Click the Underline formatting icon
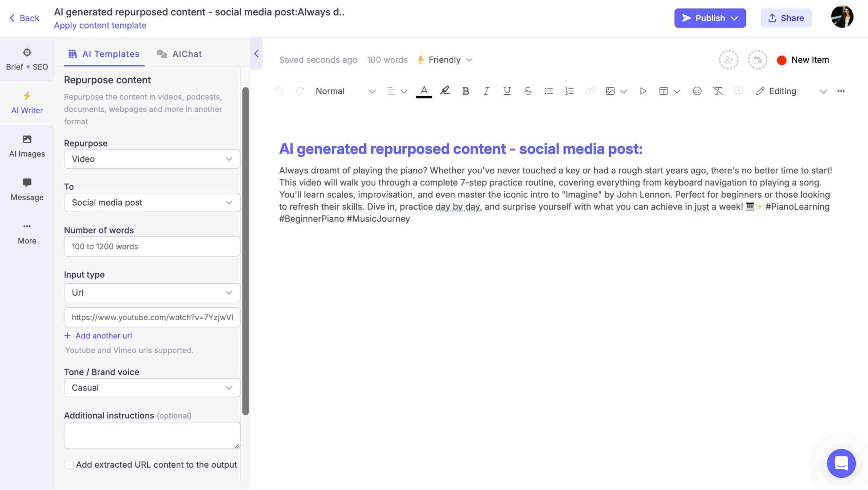Image resolution: width=868 pixels, height=490 pixels. coord(507,91)
